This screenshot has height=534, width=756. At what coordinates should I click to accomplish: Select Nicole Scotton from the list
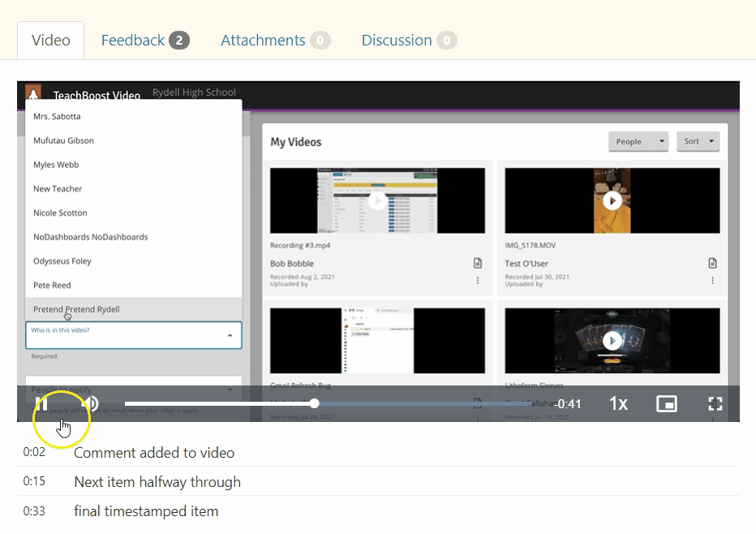point(134,213)
